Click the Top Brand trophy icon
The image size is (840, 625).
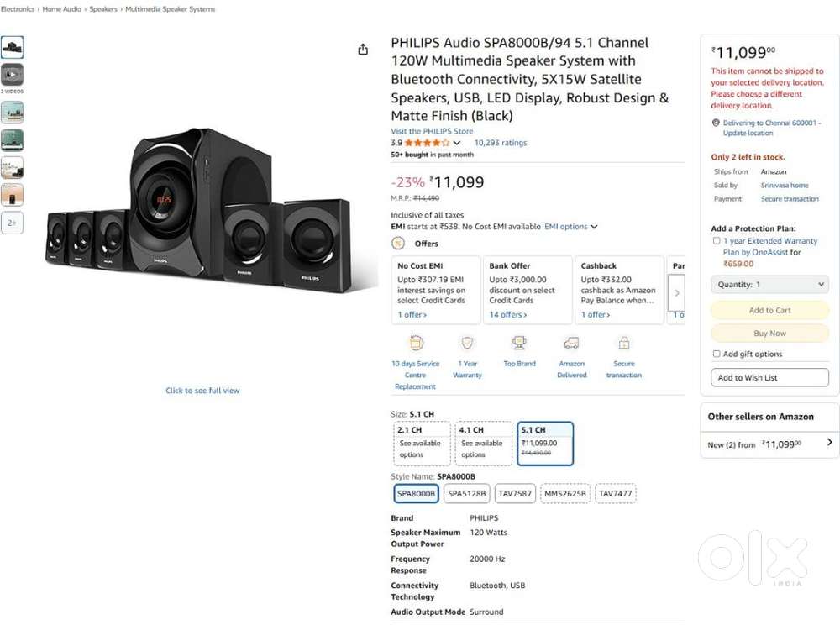[x=519, y=343]
